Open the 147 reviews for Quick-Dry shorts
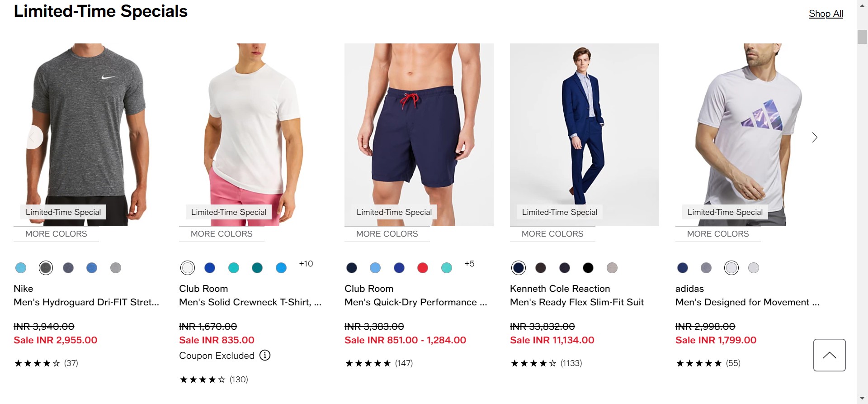This screenshot has width=868, height=404. coord(404,363)
